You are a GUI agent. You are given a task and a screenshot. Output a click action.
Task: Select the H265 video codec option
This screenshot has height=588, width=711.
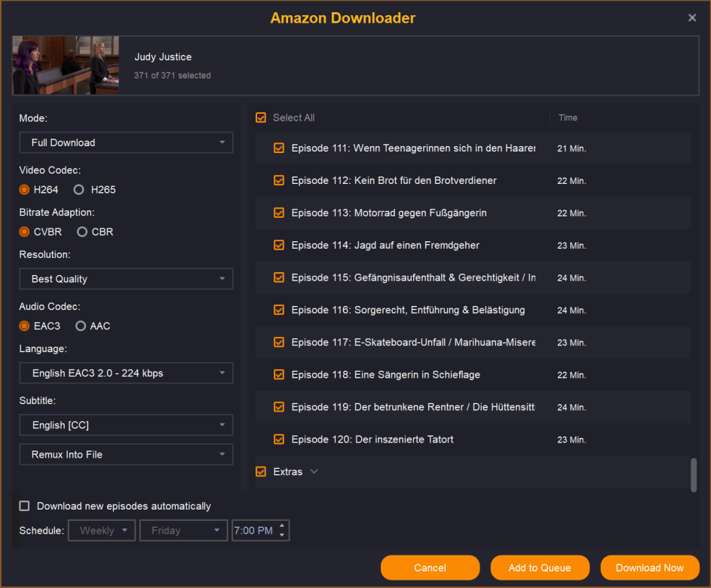click(x=79, y=190)
